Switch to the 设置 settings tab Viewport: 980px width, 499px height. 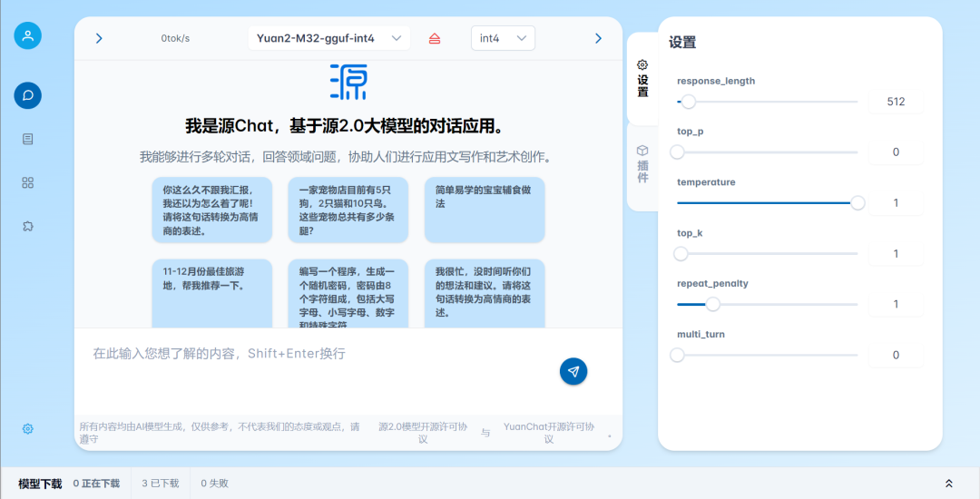click(x=642, y=78)
